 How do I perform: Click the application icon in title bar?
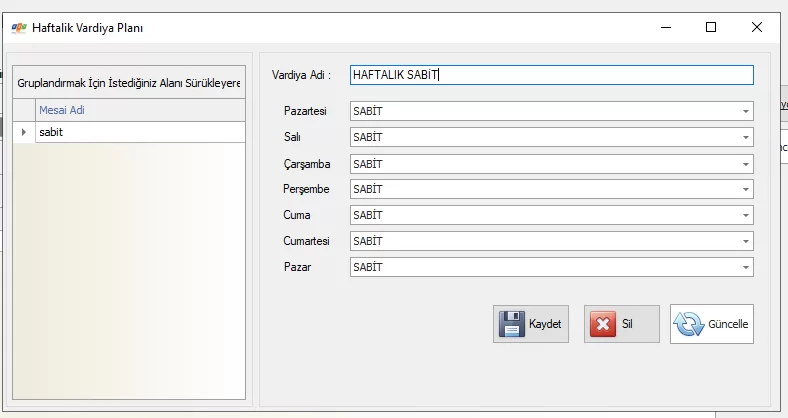coord(18,28)
